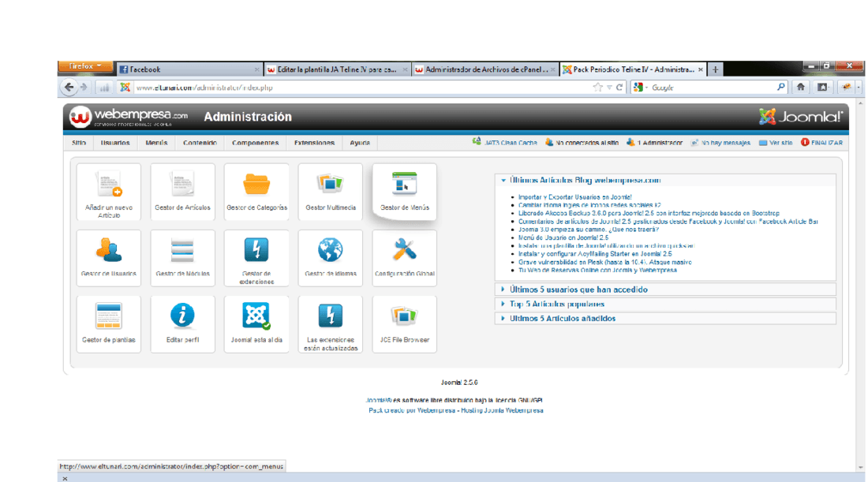Close the add-on bar with X

pos(65,478)
